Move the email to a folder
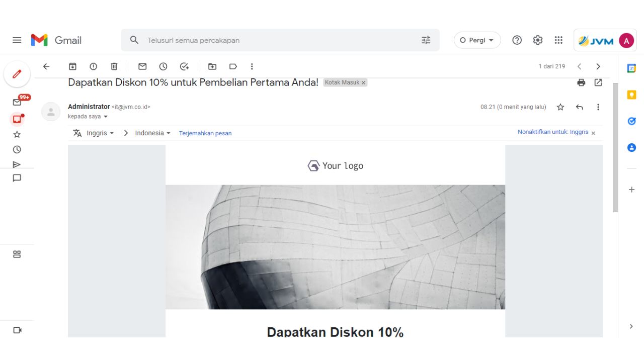The height and width of the screenshot is (362, 644). click(212, 66)
